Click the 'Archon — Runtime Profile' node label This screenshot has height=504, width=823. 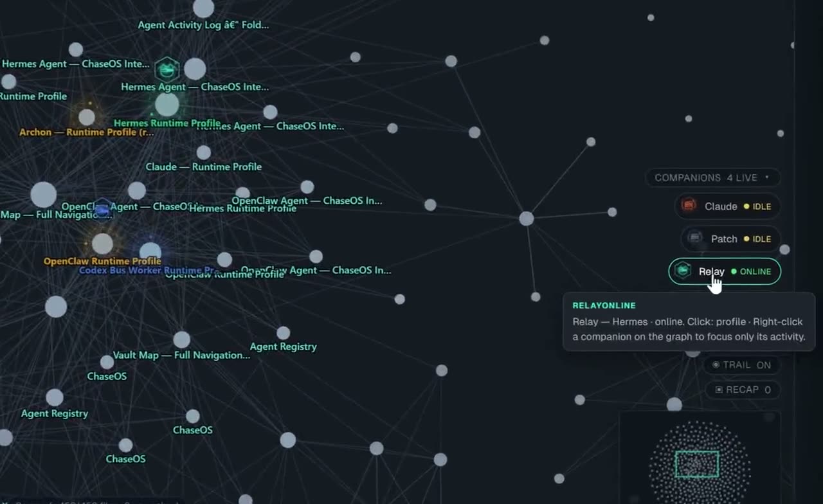[87, 132]
